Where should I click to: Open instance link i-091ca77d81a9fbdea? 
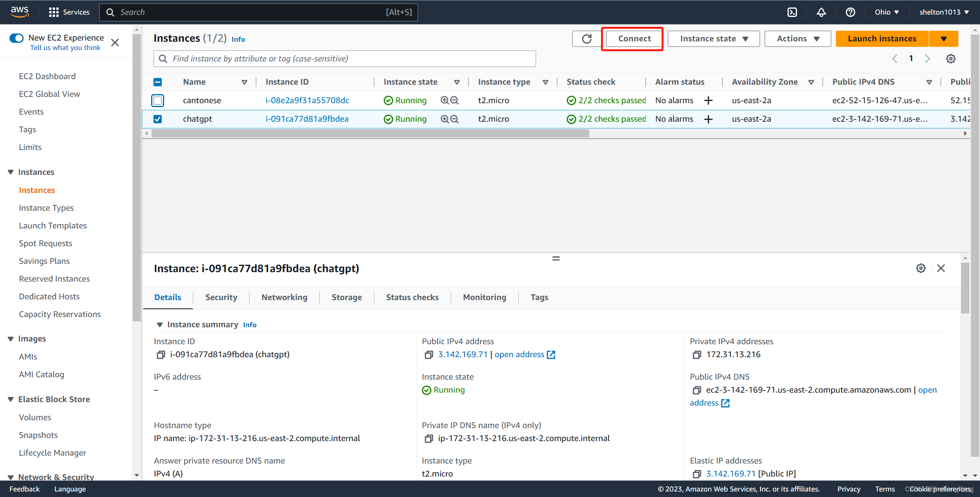307,119
